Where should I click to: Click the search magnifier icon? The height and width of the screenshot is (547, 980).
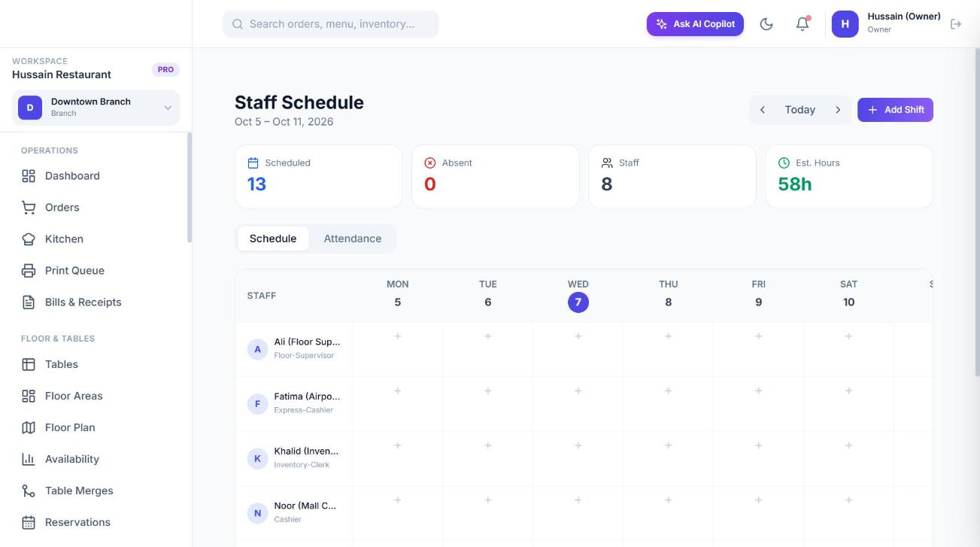pos(238,24)
